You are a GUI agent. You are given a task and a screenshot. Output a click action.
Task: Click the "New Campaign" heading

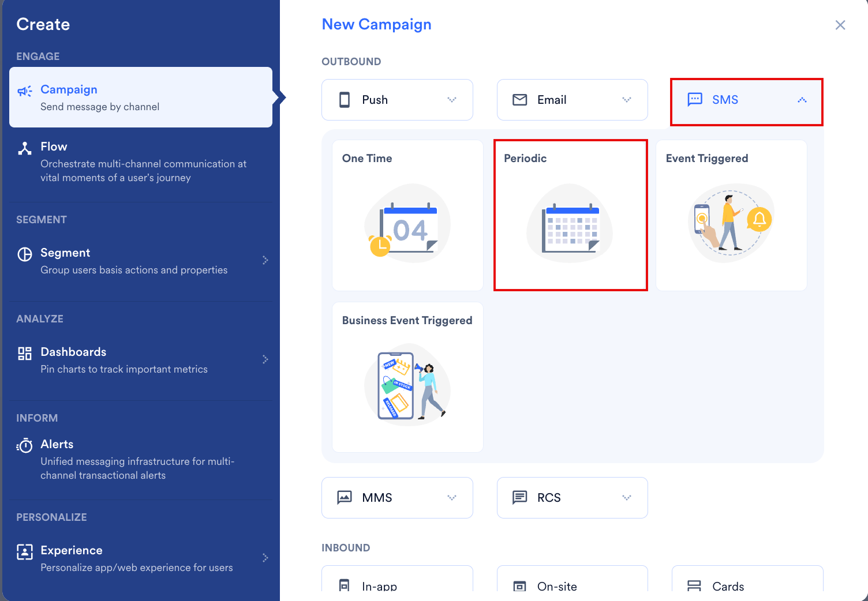(x=376, y=24)
